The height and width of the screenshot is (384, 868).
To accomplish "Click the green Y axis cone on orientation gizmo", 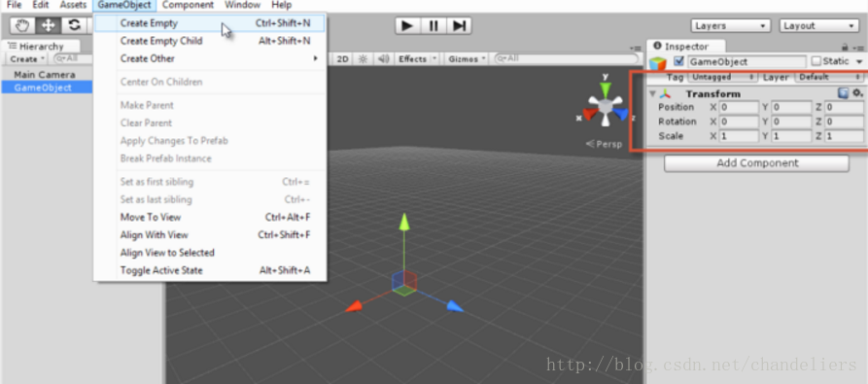I will tap(605, 89).
